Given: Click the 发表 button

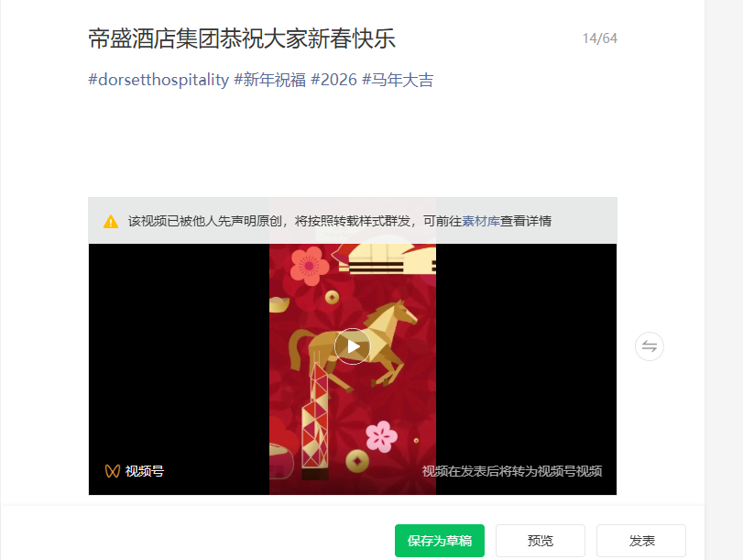Looking at the screenshot, I should [641, 541].
